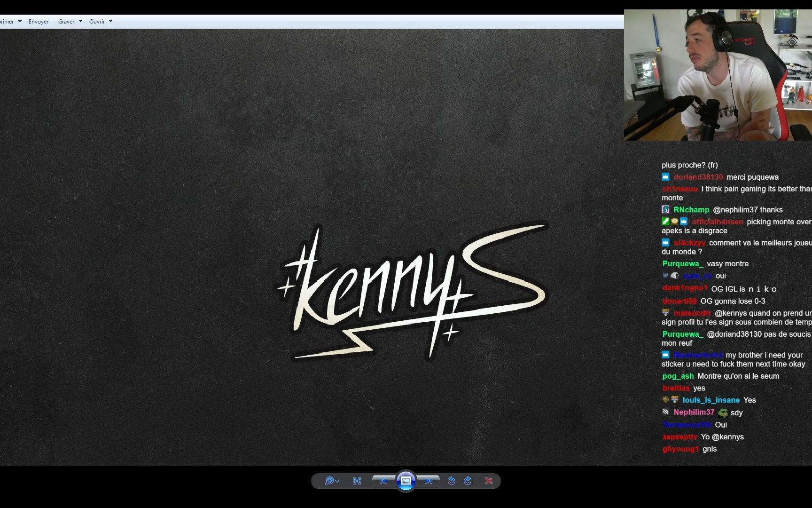Delete the image with the red X
This screenshot has height=508, width=812.
coord(489,481)
